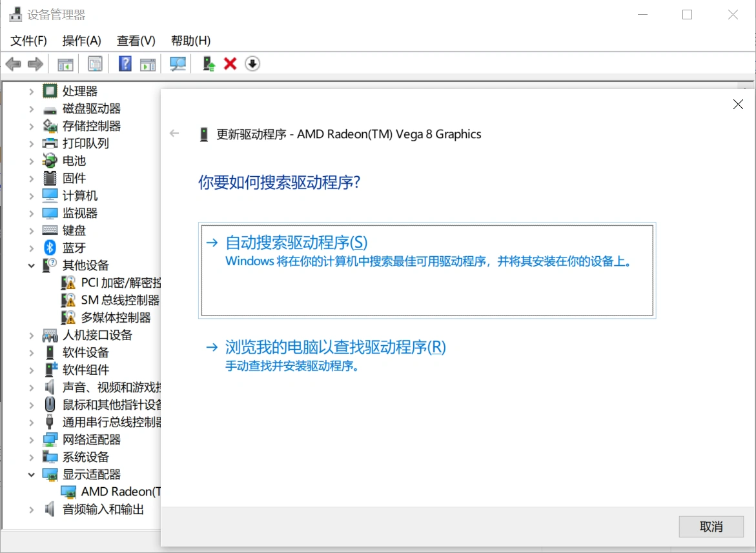Click show/hide console tree toolbar icon
Viewport: 756px width, 553px height.
(x=65, y=64)
